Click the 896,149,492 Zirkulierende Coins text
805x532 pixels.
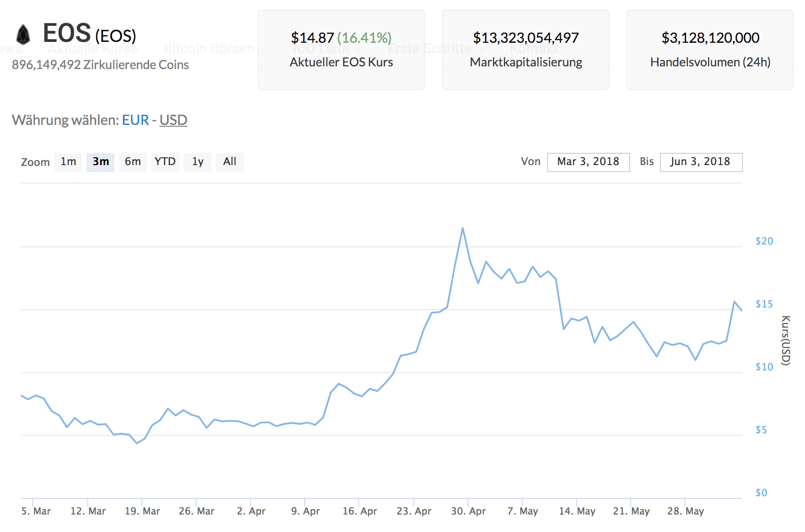pos(101,65)
